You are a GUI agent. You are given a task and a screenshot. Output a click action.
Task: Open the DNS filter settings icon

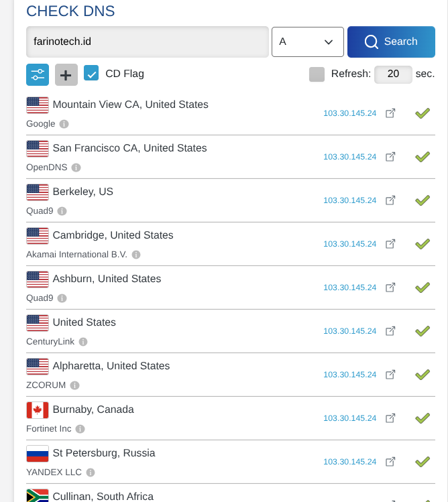[x=38, y=74]
